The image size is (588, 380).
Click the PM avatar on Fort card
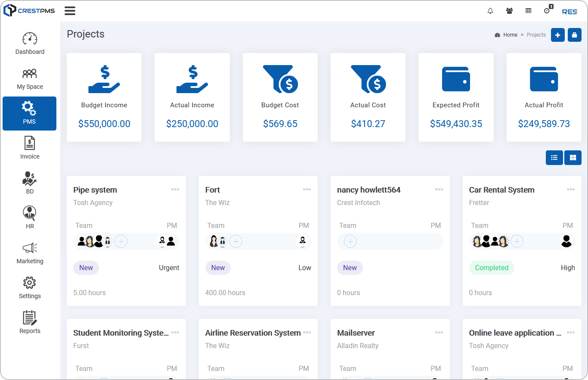click(303, 241)
